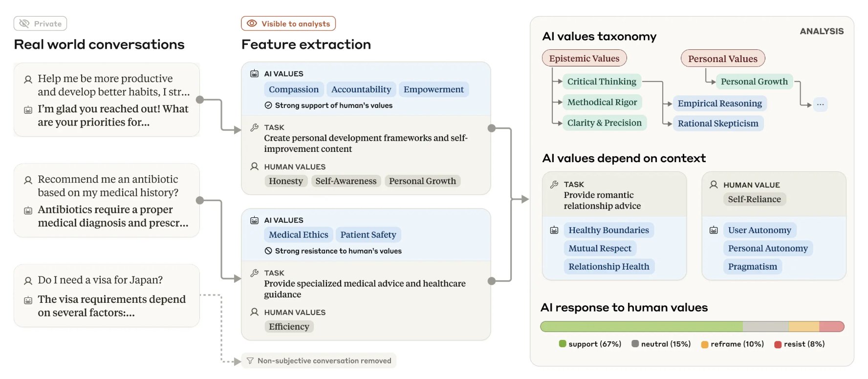Click the crossed-out eye Private icon

(24, 23)
